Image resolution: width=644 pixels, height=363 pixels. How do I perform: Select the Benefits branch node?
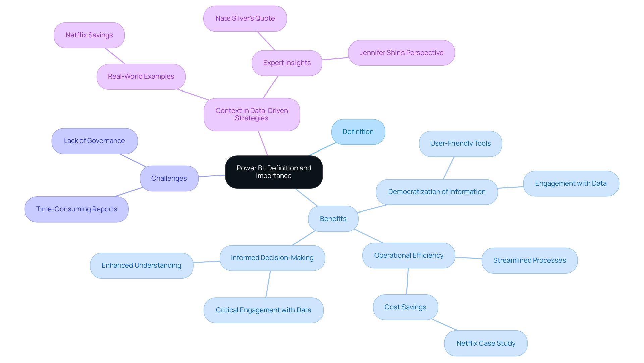click(333, 218)
